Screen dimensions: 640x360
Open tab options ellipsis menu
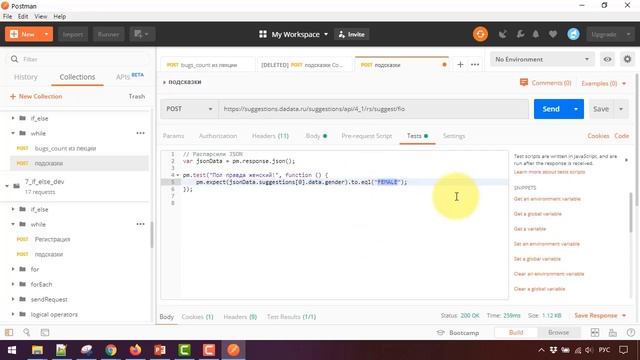[x=475, y=64]
